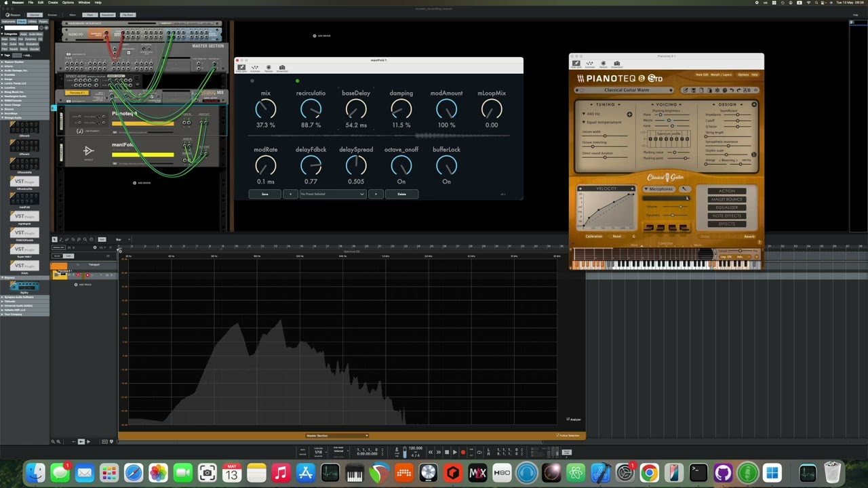868x488 pixels.
Task: Open Equal temperament dropdown in Pianoteq
Action: (x=602, y=122)
